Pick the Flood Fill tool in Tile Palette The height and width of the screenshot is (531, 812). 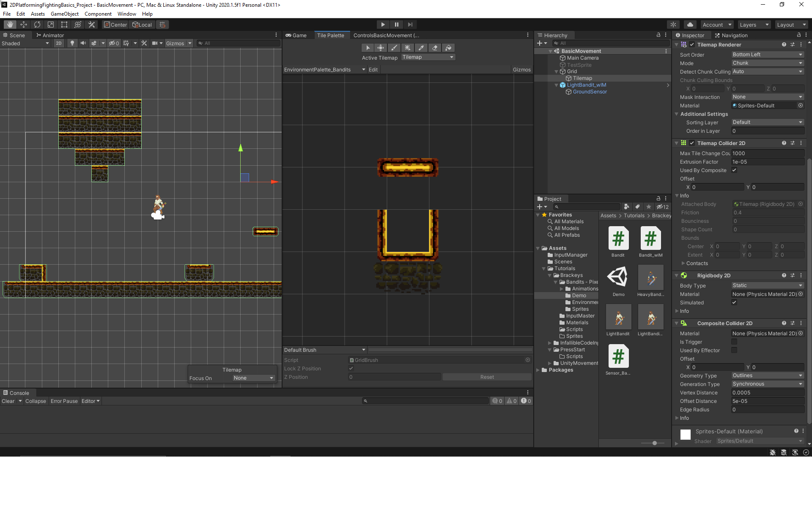tap(448, 48)
